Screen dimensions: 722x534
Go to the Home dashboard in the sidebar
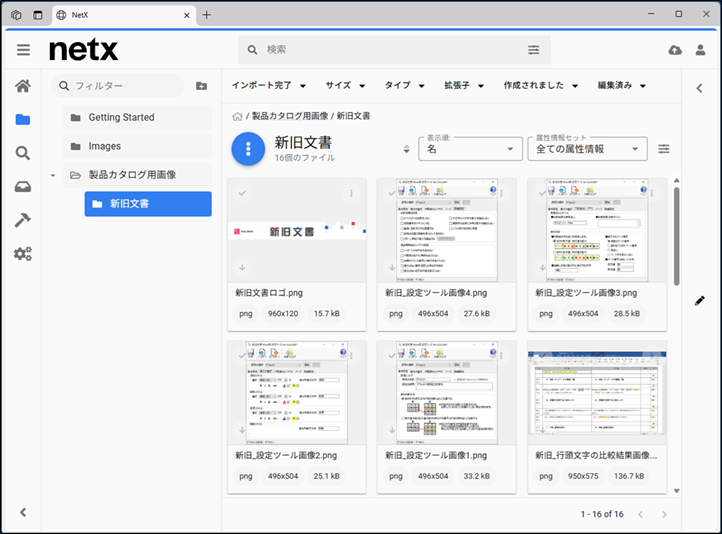click(x=22, y=86)
